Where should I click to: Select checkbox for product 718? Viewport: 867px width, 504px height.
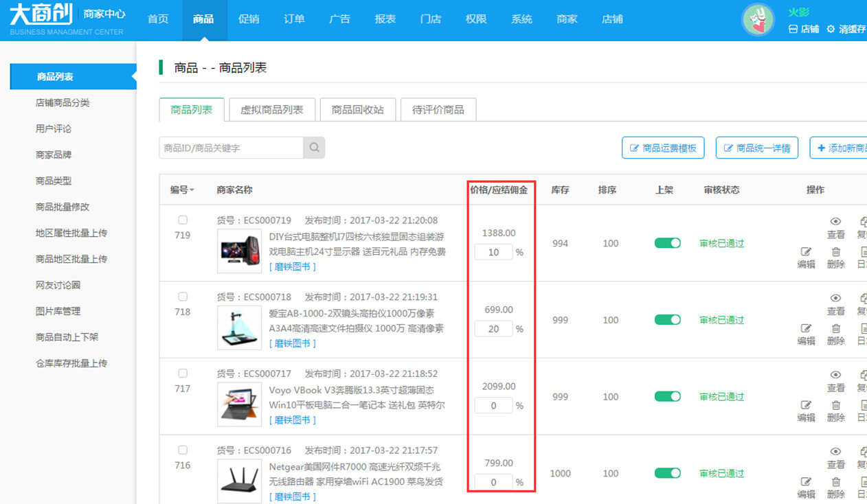coord(183,297)
